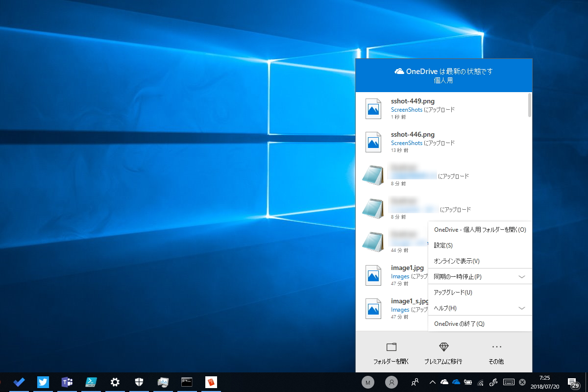Click the 'プレミアムに移行' diamond button
The height and width of the screenshot is (392, 588).
(x=443, y=354)
